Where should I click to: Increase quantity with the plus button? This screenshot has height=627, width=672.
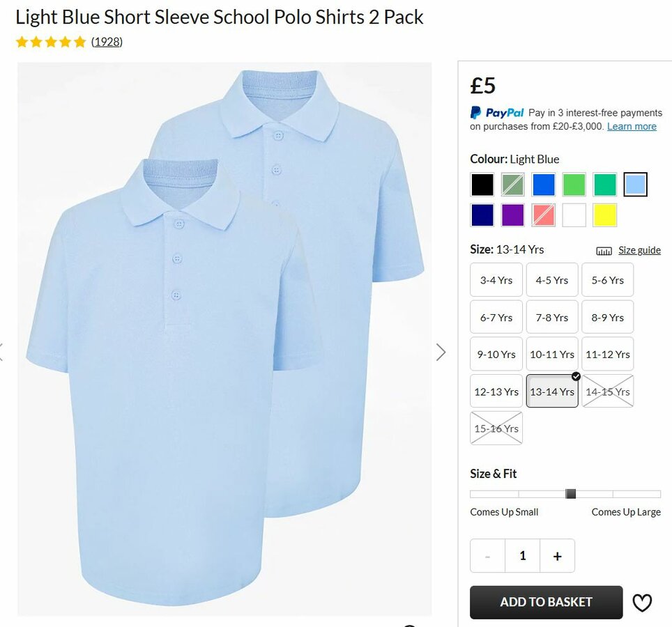coord(557,556)
